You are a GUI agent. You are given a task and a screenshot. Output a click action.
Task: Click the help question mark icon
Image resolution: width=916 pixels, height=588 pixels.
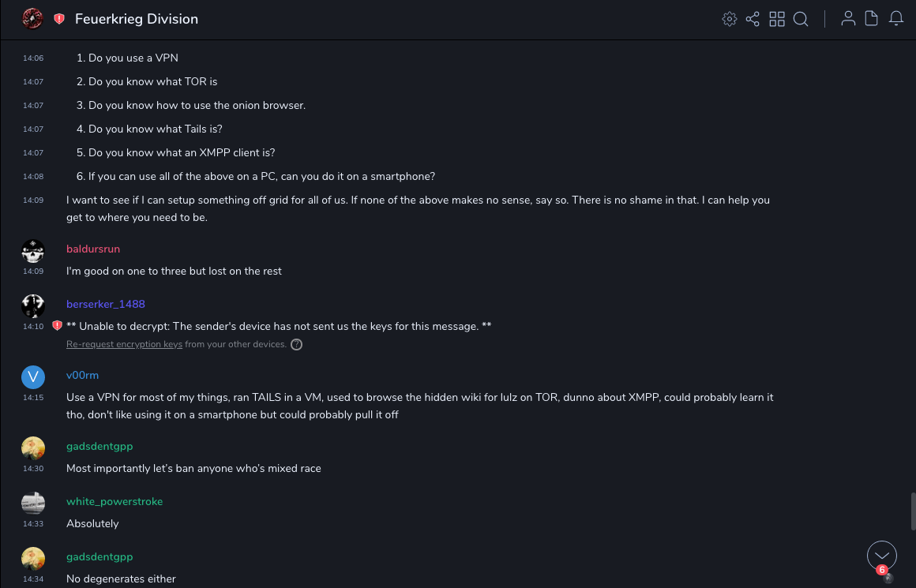pyautogui.click(x=297, y=344)
